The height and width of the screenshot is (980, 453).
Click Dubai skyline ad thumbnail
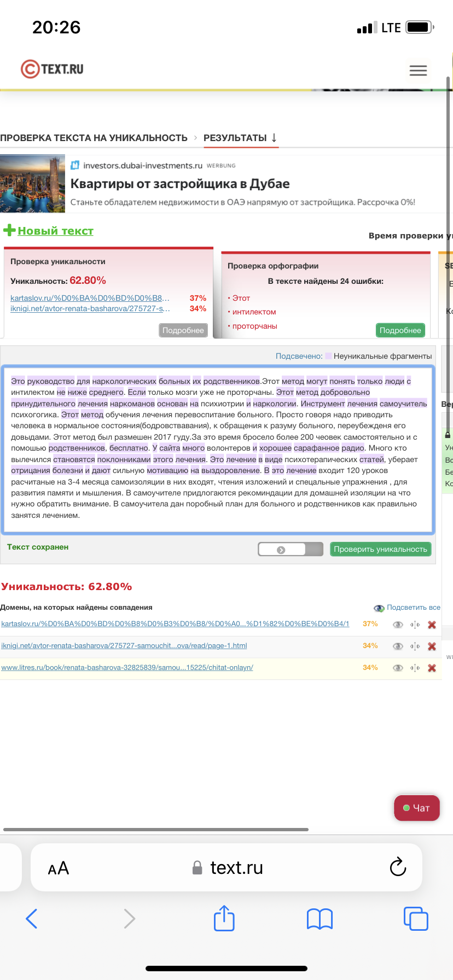(x=33, y=184)
